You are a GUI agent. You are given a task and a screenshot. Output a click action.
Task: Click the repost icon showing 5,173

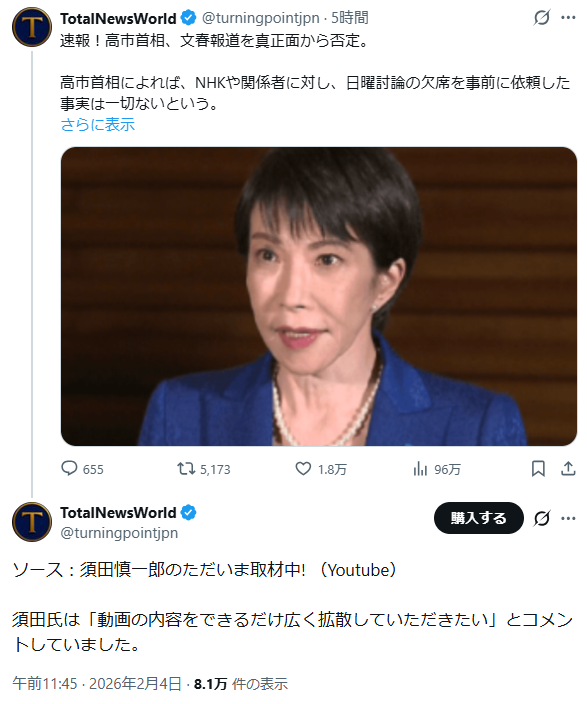[203, 469]
